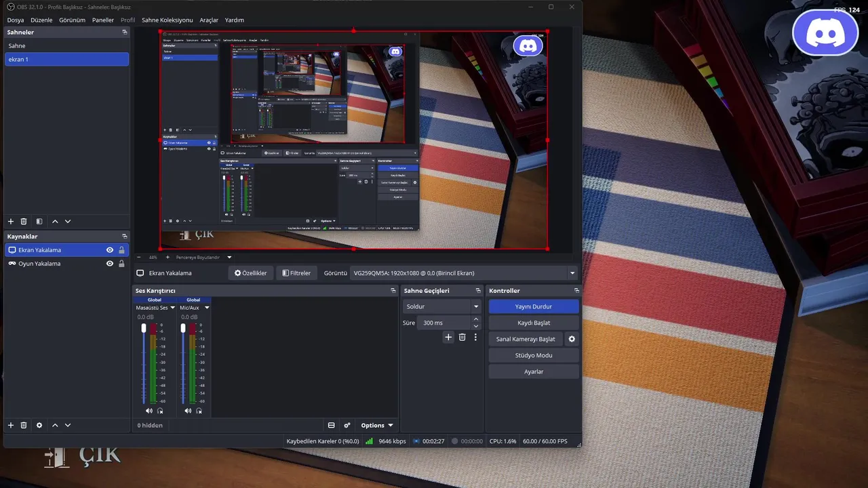868x488 pixels.
Task: Add a new source in Kaynaklar
Action: click(x=10, y=425)
